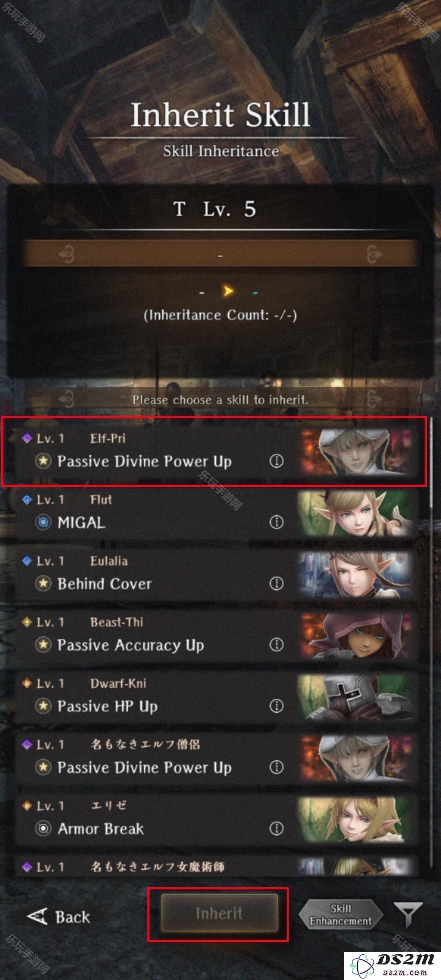Image resolution: width=441 pixels, height=980 pixels.
Task: Show info icon for MIGAL skill
Action: (x=276, y=522)
